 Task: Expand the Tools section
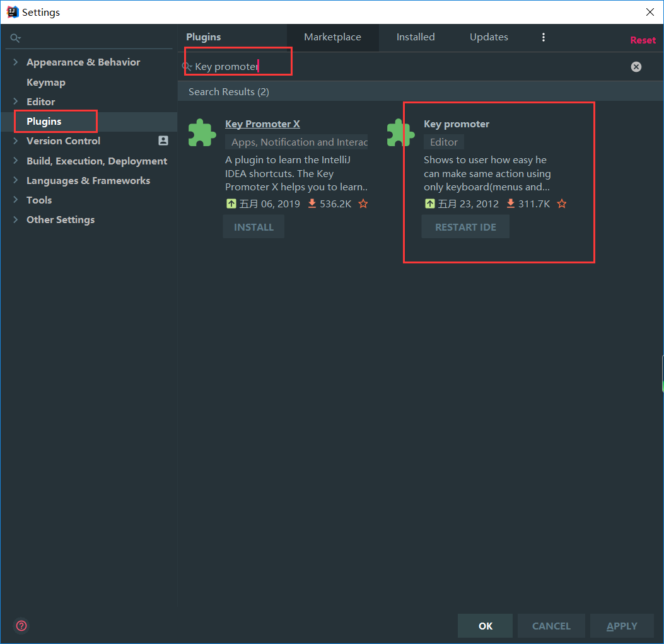(x=16, y=200)
